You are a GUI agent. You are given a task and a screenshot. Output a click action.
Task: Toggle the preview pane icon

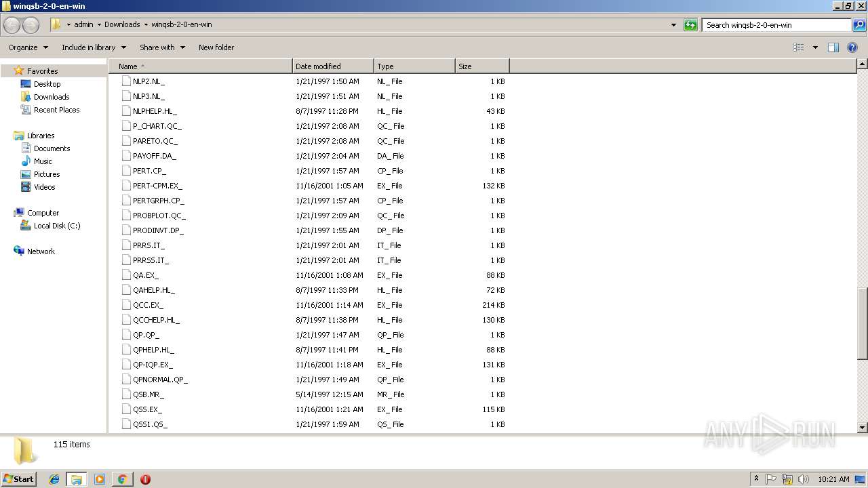click(833, 47)
